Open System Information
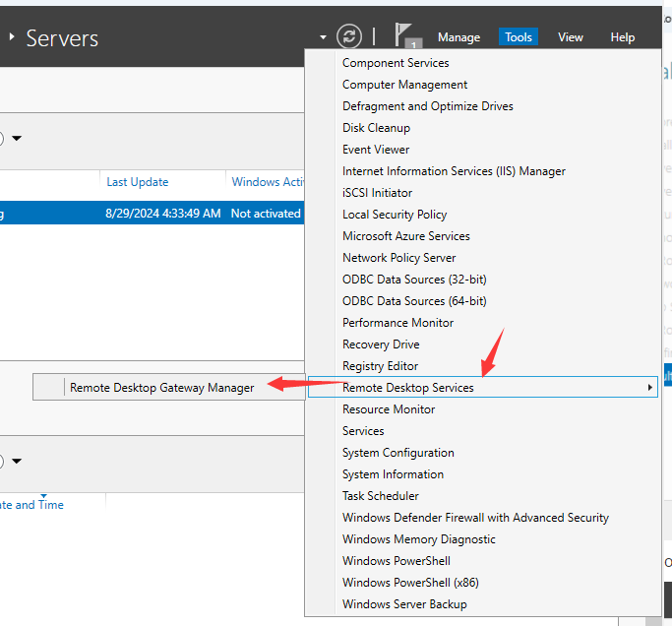672x626 pixels. pyautogui.click(x=393, y=473)
